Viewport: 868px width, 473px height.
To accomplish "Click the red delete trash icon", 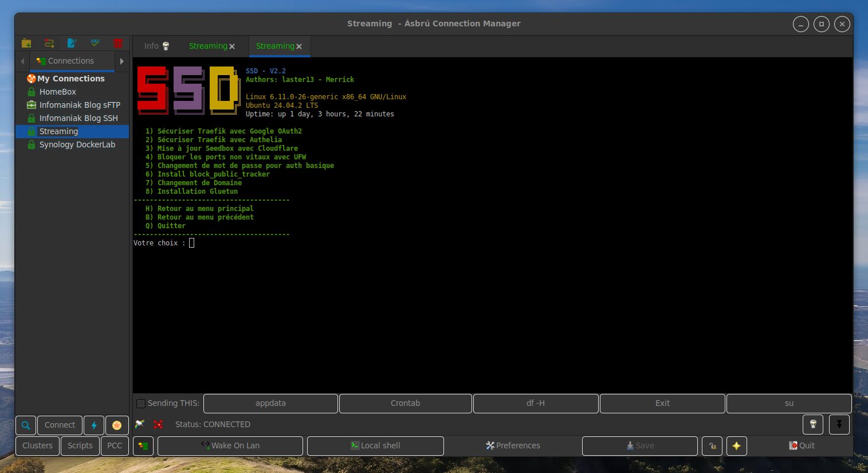I will 118,44.
